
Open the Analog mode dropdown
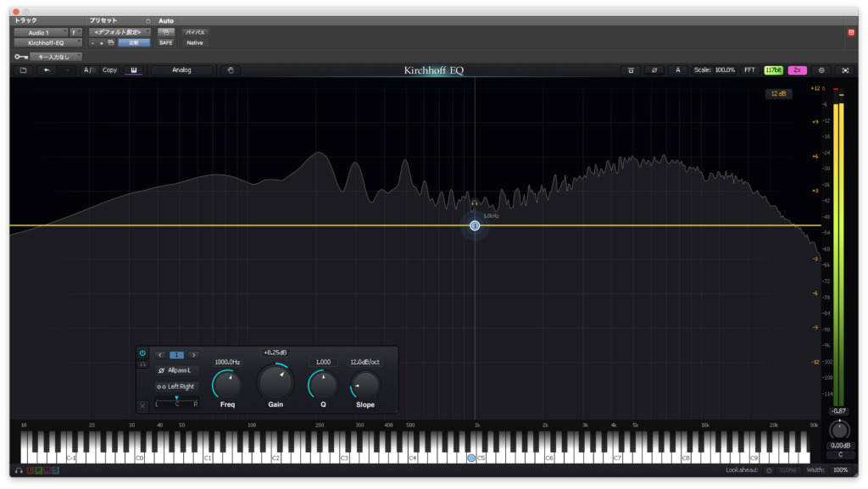(x=181, y=70)
